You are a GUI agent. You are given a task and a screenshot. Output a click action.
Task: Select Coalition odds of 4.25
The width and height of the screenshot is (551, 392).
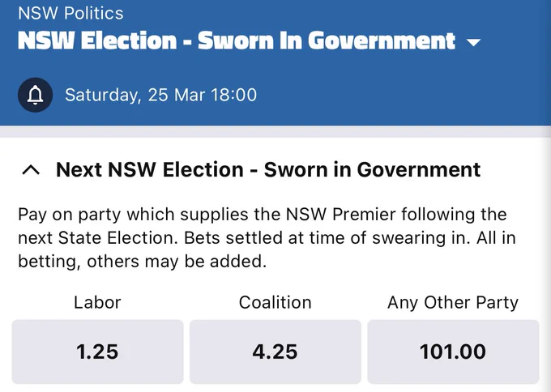[x=275, y=352]
